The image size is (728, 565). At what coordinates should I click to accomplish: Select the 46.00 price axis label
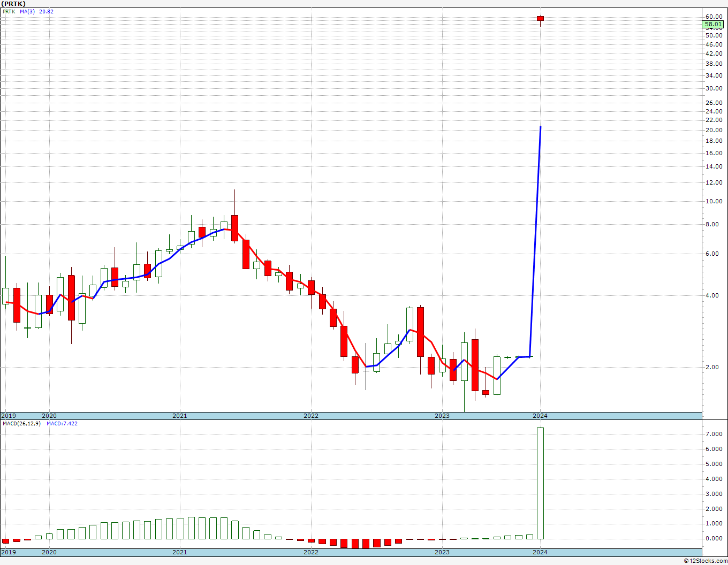click(714, 44)
